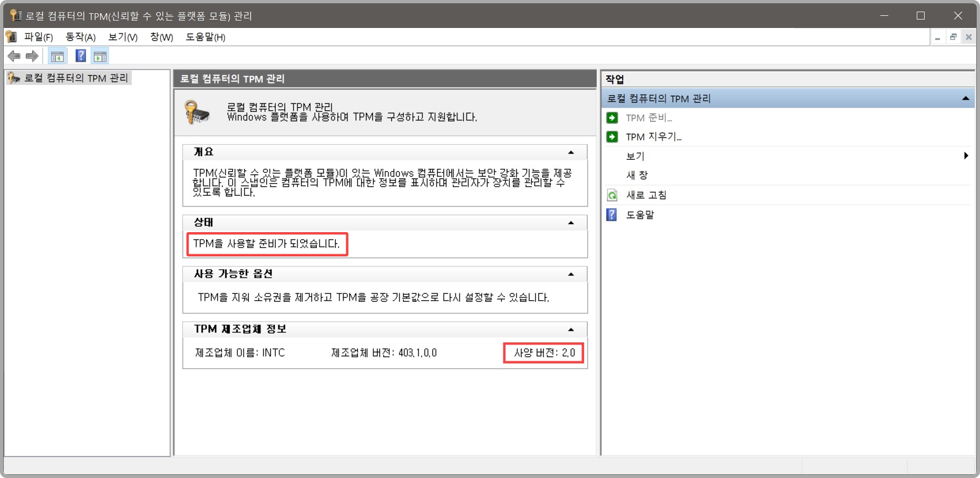Click the 새 창 action
Image resolution: width=980 pixels, height=478 pixels.
[638, 175]
